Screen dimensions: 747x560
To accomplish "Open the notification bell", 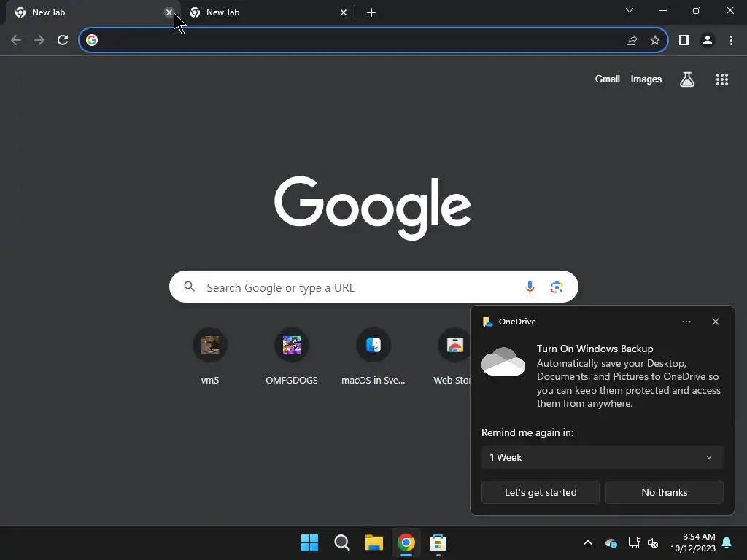I will point(727,542).
